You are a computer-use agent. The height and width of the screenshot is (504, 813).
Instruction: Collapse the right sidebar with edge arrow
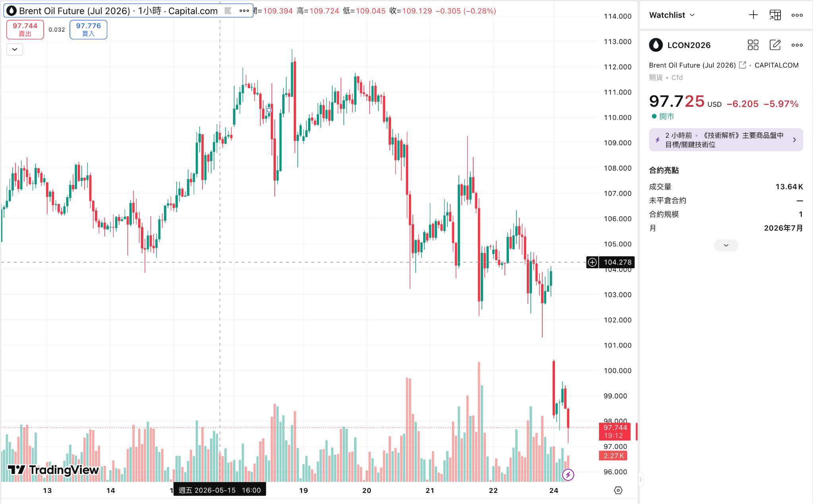(640, 479)
